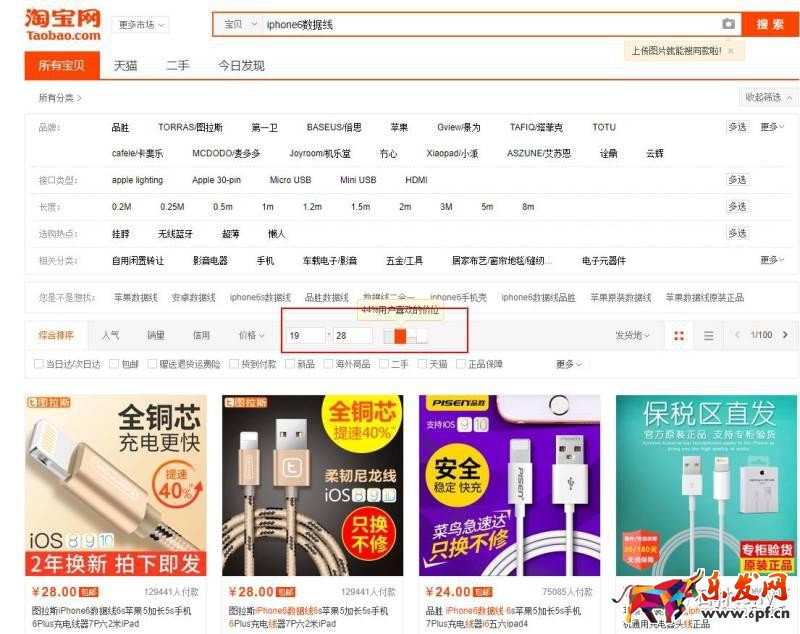Viewport: 800px width, 634px height.
Task: Click the orange price distribution bar
Action: (x=399, y=336)
